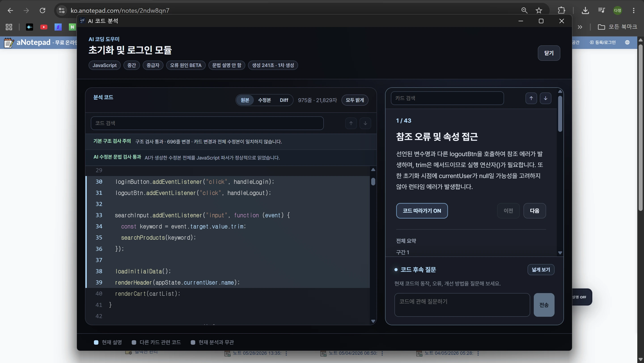The width and height of the screenshot is (644, 363).
Task: Click the 다른 카드 관련 코드 legend marker
Action: click(x=134, y=342)
